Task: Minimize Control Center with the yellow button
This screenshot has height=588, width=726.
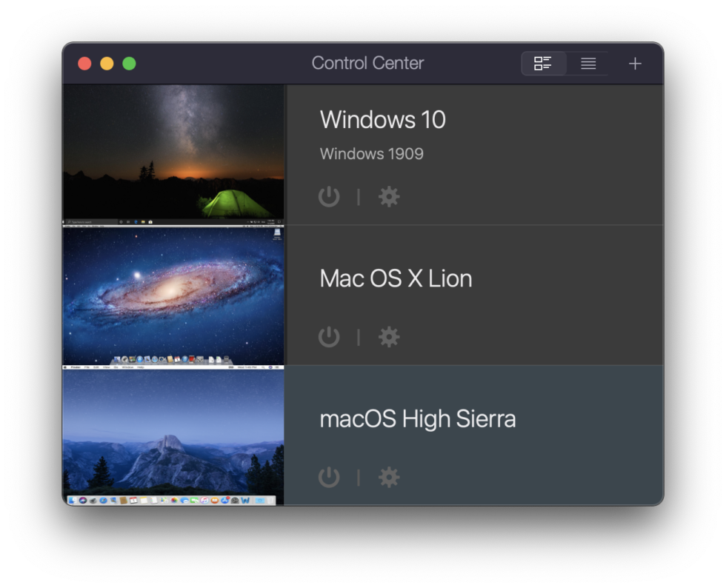Action: [107, 64]
